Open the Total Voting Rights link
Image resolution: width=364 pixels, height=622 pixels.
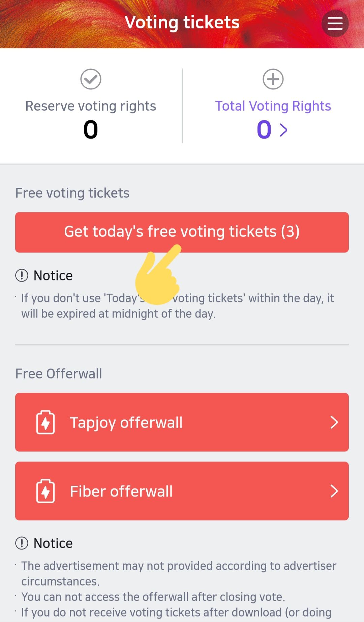273,106
